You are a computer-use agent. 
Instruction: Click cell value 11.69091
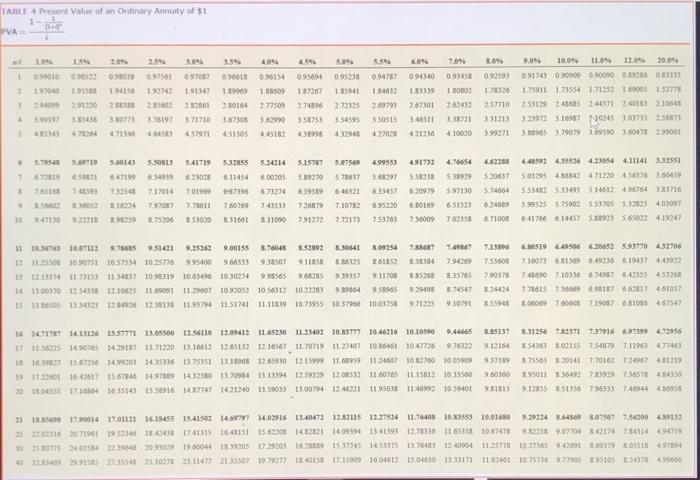point(159,291)
